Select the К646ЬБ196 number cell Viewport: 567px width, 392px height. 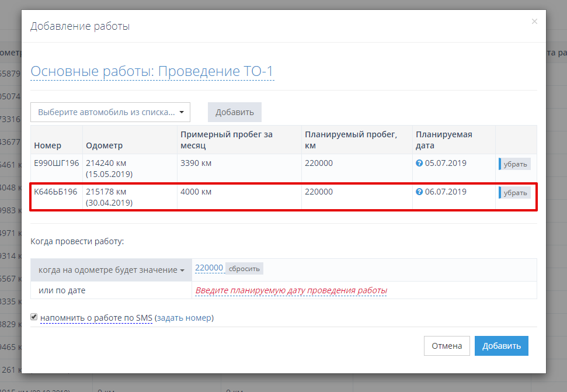tap(55, 192)
